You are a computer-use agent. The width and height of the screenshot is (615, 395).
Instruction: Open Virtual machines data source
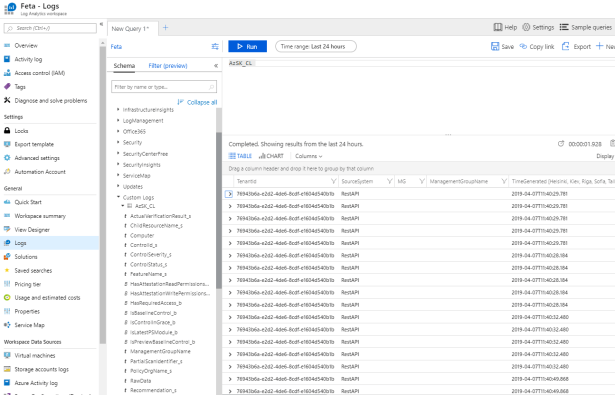pyautogui.click(x=35, y=356)
